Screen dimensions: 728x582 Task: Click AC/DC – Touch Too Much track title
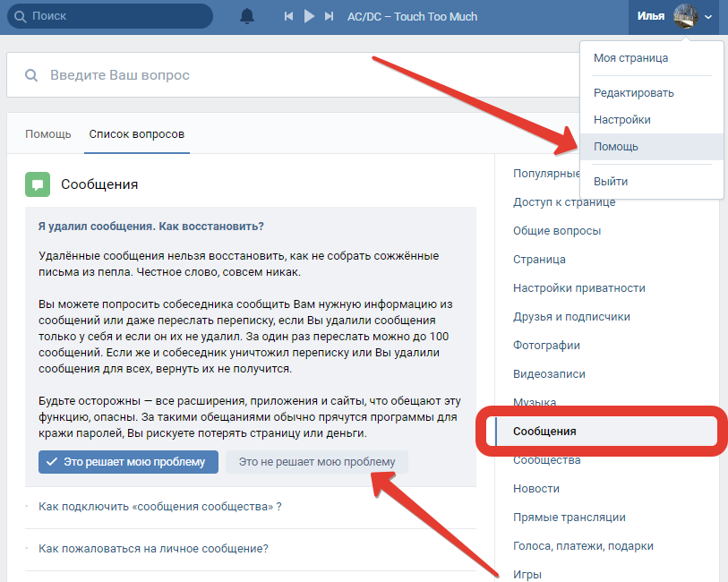point(412,17)
